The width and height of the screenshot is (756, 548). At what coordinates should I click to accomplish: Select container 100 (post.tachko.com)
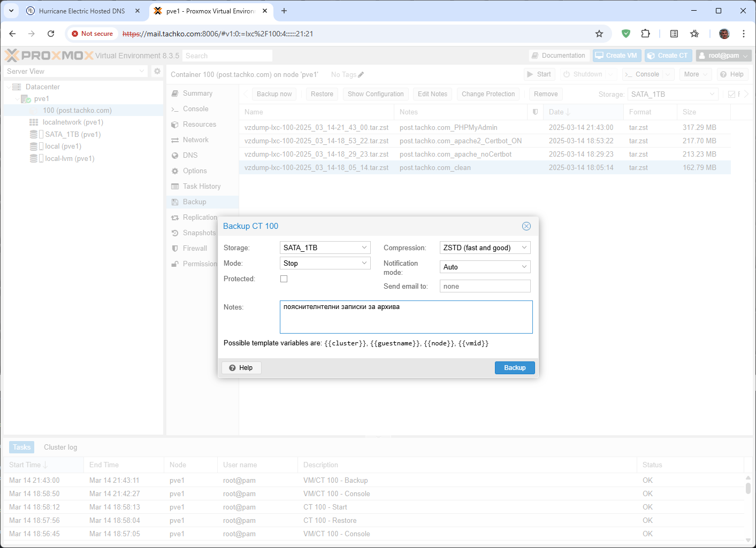(77, 110)
